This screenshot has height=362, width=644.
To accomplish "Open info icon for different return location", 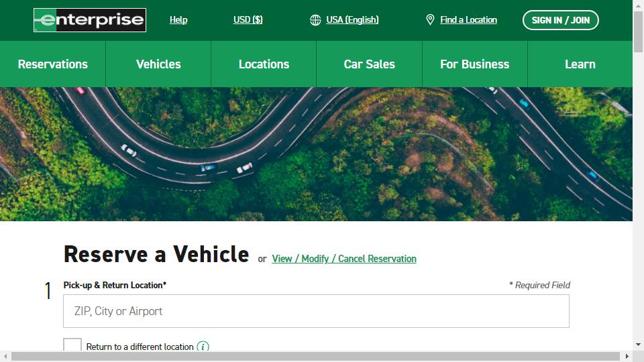I will 203,347.
